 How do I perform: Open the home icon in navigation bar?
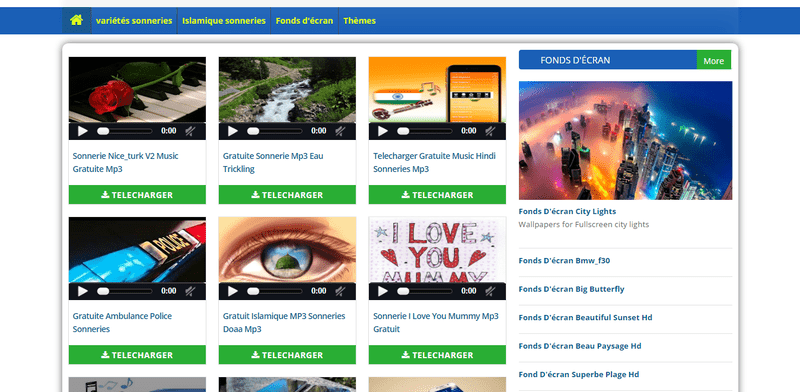pyautogui.click(x=77, y=20)
